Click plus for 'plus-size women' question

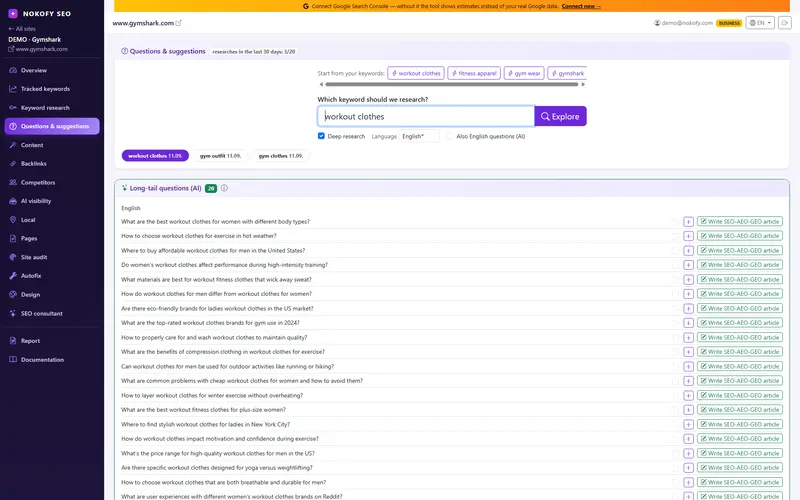tap(688, 410)
